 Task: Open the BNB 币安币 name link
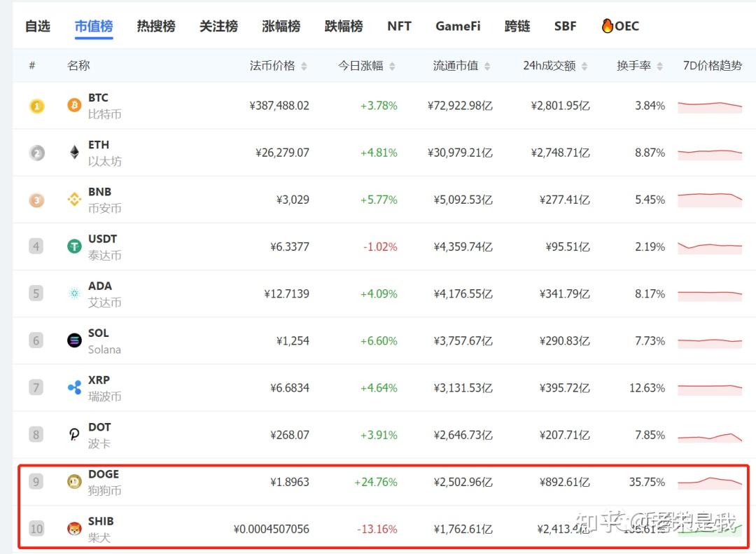pyautogui.click(x=104, y=200)
